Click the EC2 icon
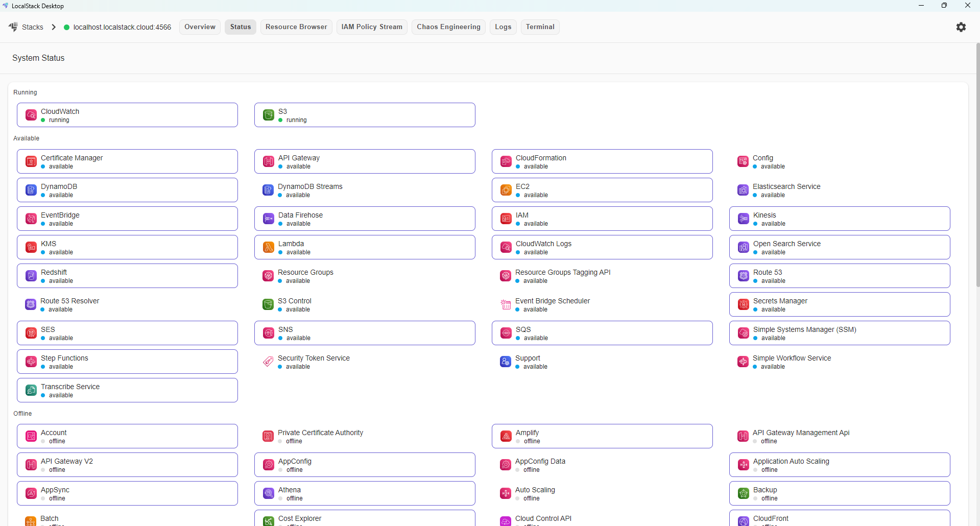Image resolution: width=980 pixels, height=526 pixels. pyautogui.click(x=506, y=190)
